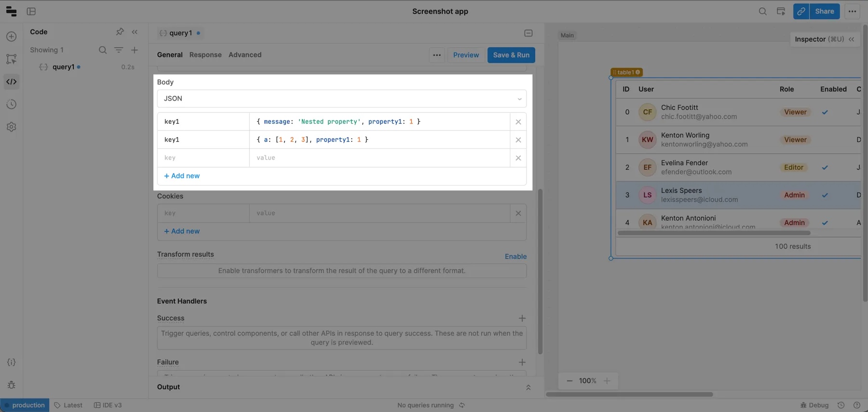Open the JSON body type dropdown
Viewport: 868px width, 412px height.
point(341,98)
